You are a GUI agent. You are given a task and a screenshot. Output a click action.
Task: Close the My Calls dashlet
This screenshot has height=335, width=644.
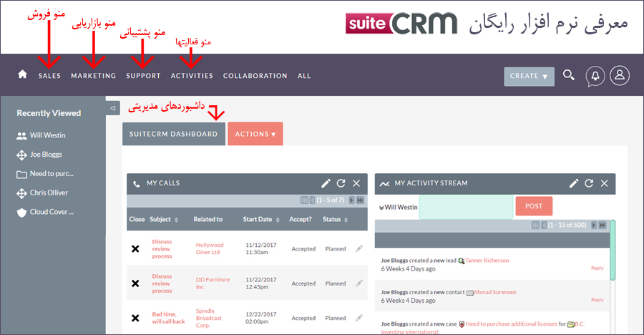(356, 183)
